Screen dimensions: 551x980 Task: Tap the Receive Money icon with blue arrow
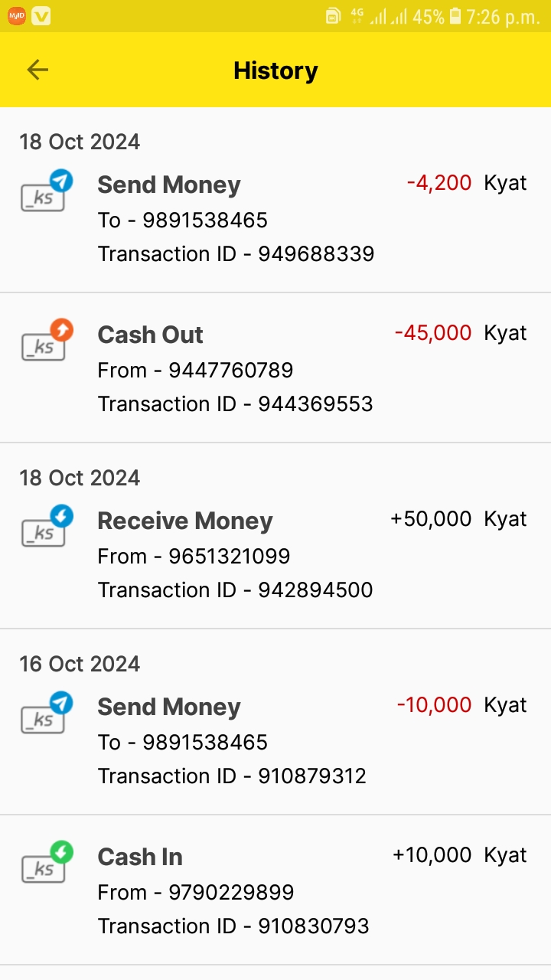[x=46, y=527]
